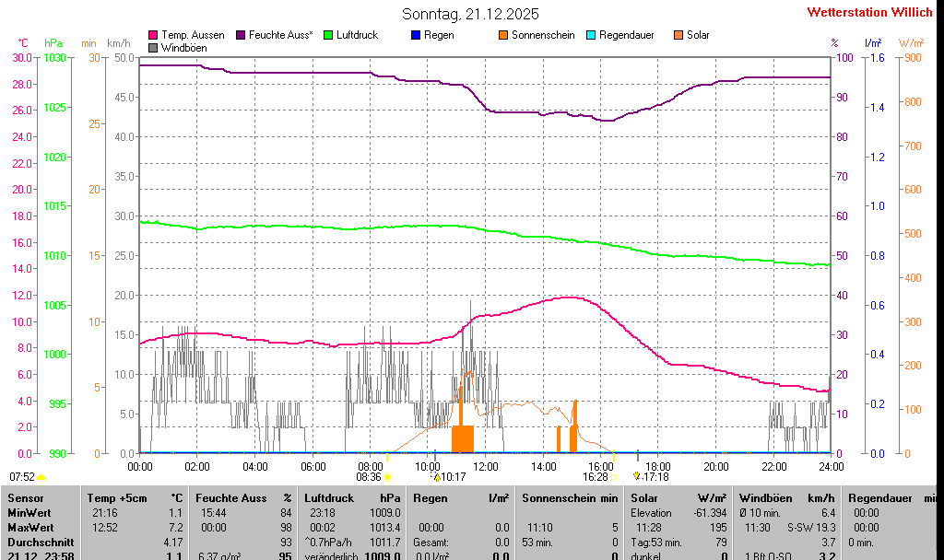Click the MaxWert row label
944x560 pixels.
31,528
